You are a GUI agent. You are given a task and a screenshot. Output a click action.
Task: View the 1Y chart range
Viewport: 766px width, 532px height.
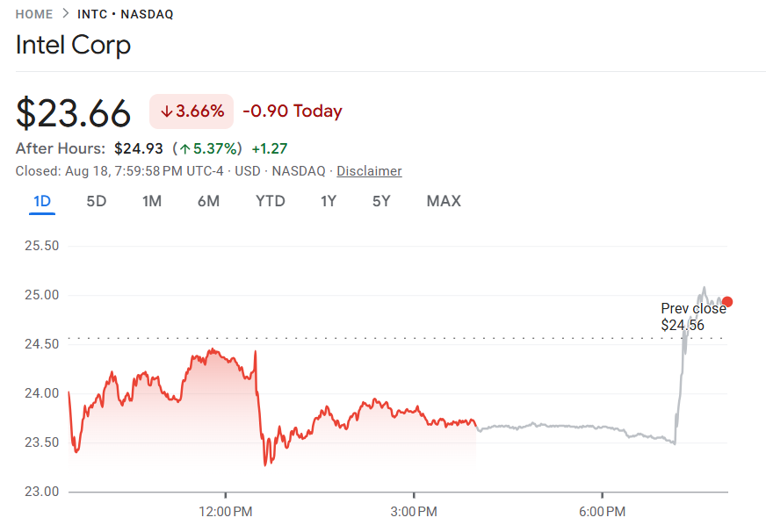[x=329, y=201]
